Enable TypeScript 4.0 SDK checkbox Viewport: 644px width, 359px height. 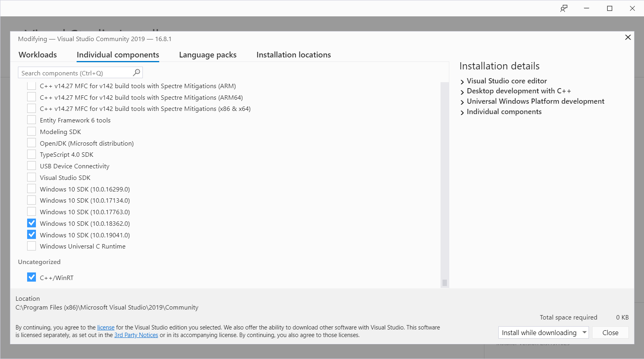(x=32, y=154)
